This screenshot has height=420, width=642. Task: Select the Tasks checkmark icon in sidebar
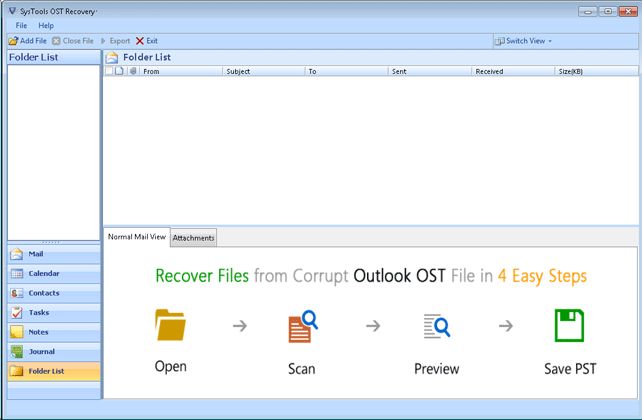17,313
